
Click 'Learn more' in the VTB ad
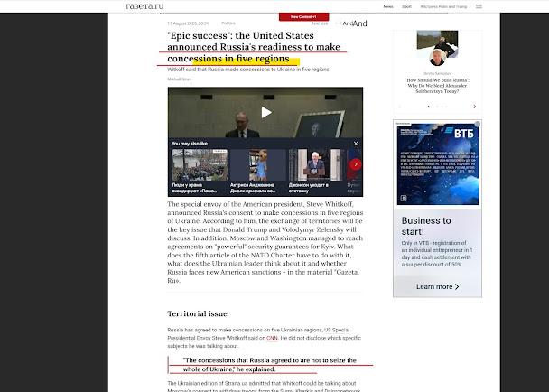click(x=437, y=286)
